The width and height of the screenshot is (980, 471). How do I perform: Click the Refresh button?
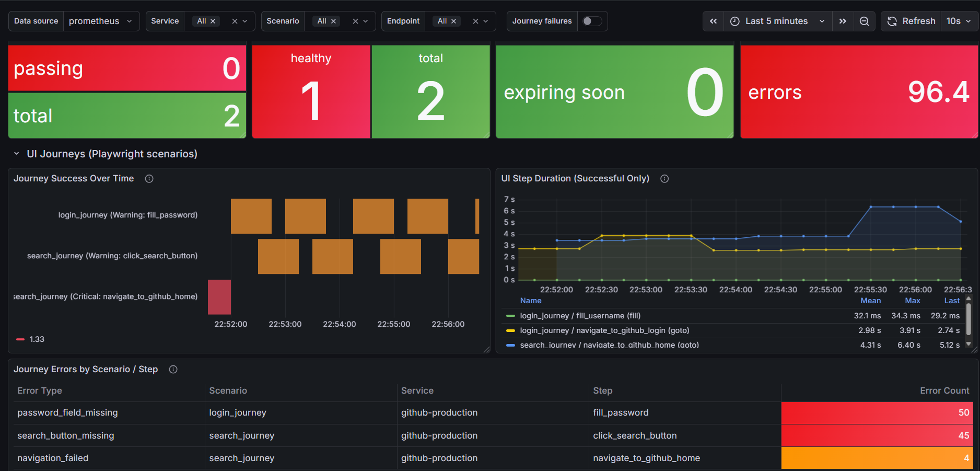pyautogui.click(x=911, y=21)
